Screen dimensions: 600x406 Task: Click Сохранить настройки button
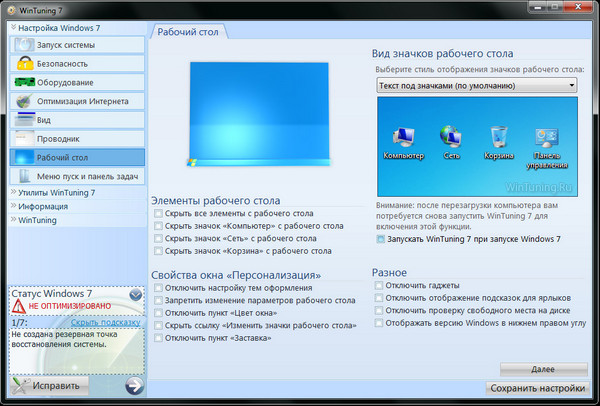(x=538, y=388)
